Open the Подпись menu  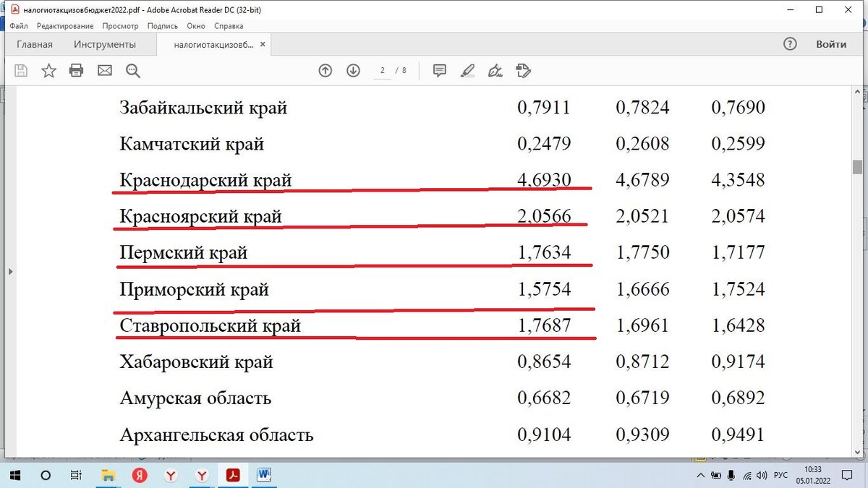[162, 26]
